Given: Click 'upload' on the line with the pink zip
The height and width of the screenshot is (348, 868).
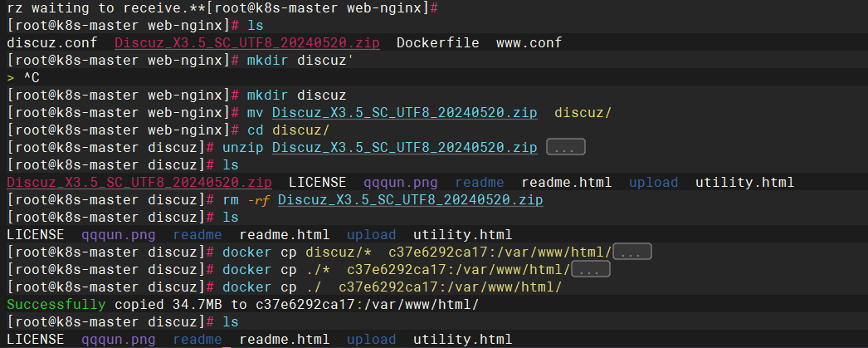Looking at the screenshot, I should (x=653, y=183).
